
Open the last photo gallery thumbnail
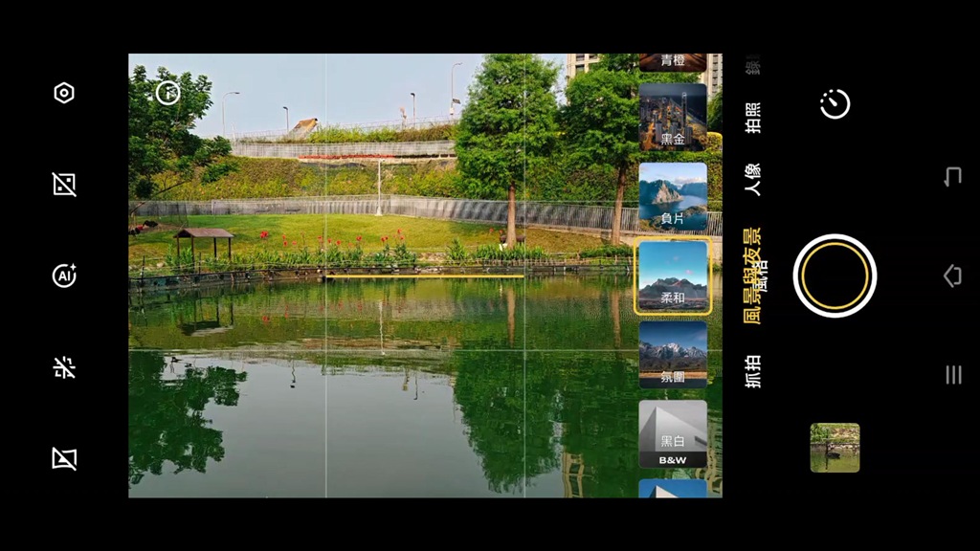(x=835, y=448)
